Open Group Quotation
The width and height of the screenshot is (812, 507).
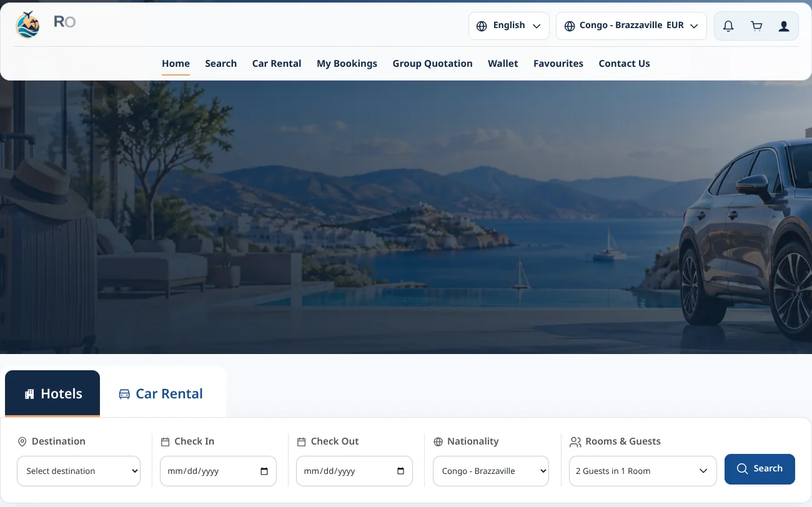coord(432,64)
